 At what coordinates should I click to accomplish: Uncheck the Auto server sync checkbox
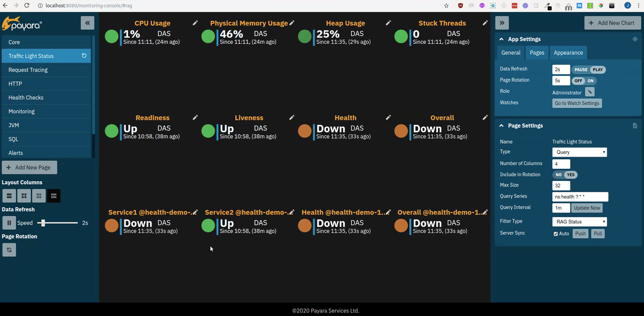click(555, 234)
